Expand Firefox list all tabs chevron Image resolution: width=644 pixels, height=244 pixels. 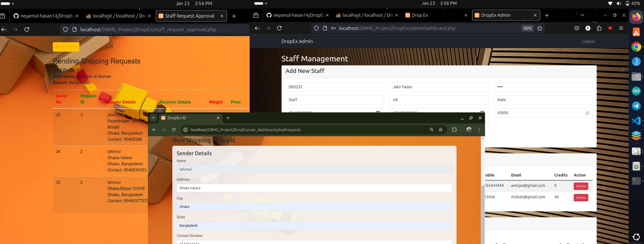(x=582, y=15)
